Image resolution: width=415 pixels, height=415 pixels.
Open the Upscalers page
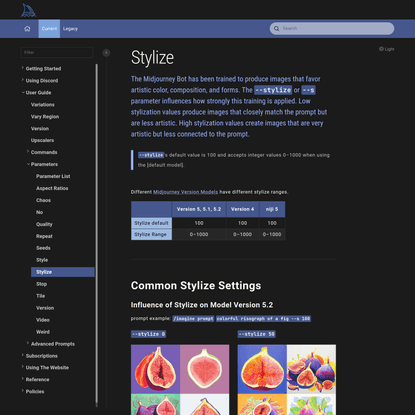(42, 140)
